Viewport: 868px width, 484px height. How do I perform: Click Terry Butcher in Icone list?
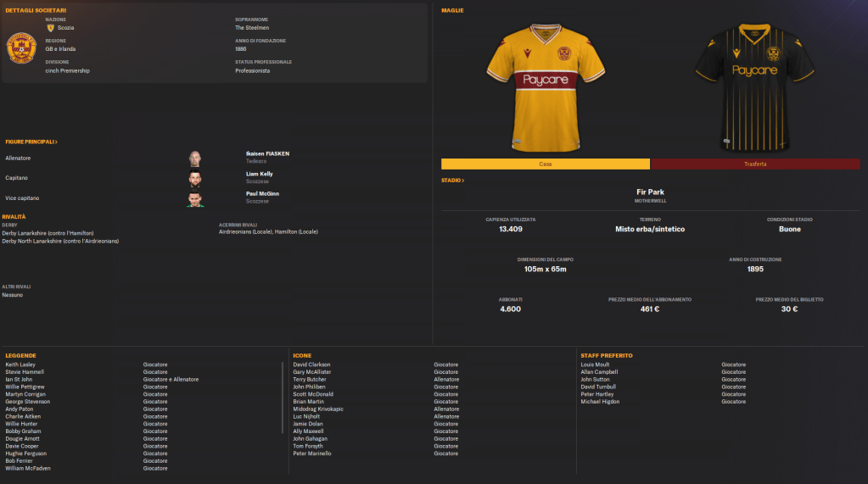[x=310, y=380]
